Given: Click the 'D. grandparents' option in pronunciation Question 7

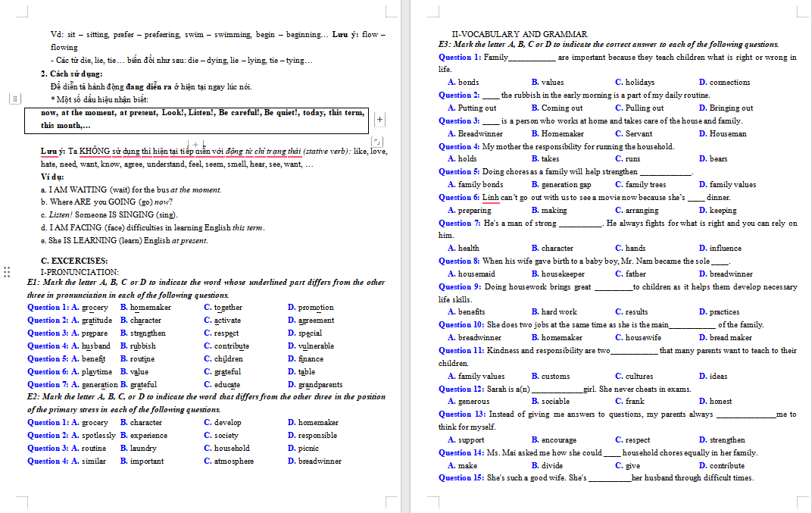Looking at the screenshot, I should coord(314,384).
